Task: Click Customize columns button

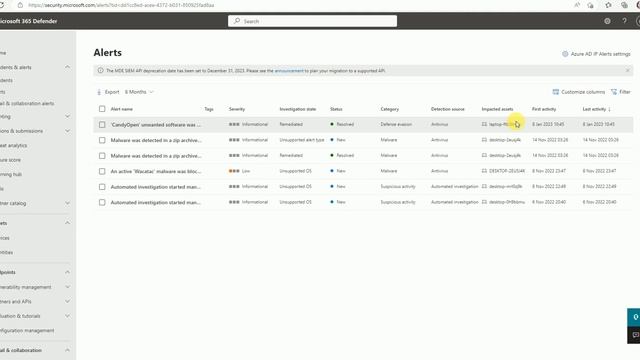Action: pyautogui.click(x=579, y=92)
